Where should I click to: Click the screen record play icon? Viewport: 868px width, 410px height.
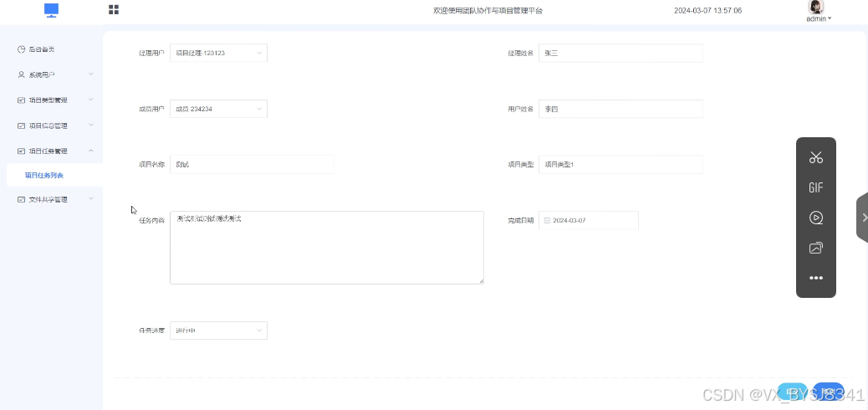click(816, 218)
